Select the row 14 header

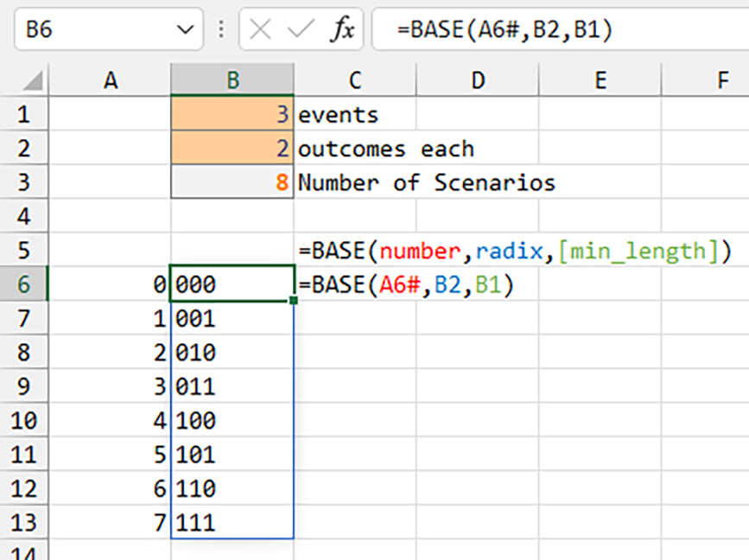click(22, 553)
